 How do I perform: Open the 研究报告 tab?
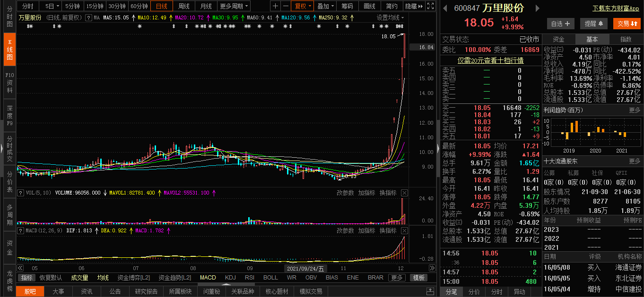point(147,291)
